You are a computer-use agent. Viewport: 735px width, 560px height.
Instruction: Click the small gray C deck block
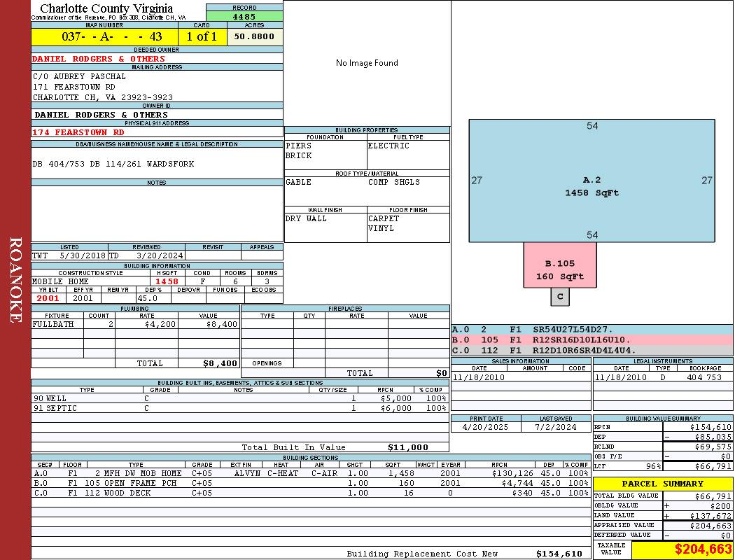pos(560,297)
